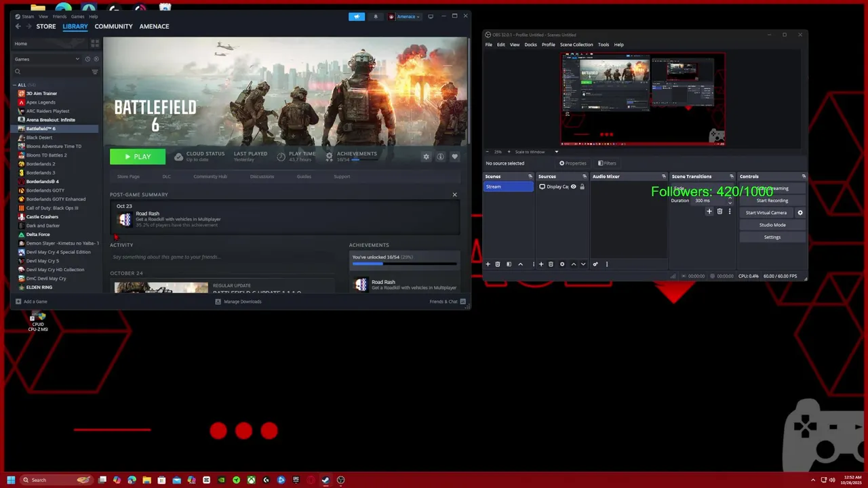Toggle Display Capture lock icon
Screen dimensions: 868x488
(582, 186)
